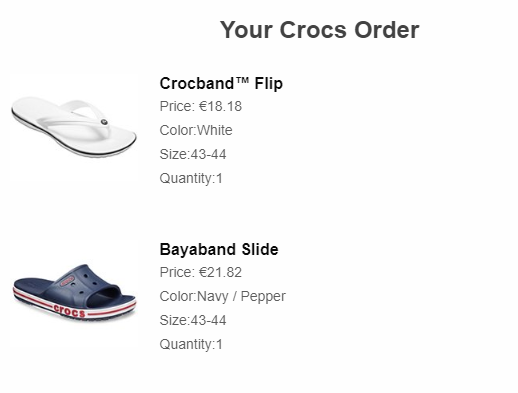Image resolution: width=518 pixels, height=393 pixels.
Task: Click Size:43-44 under Bayaband Slide
Action: [x=193, y=320]
